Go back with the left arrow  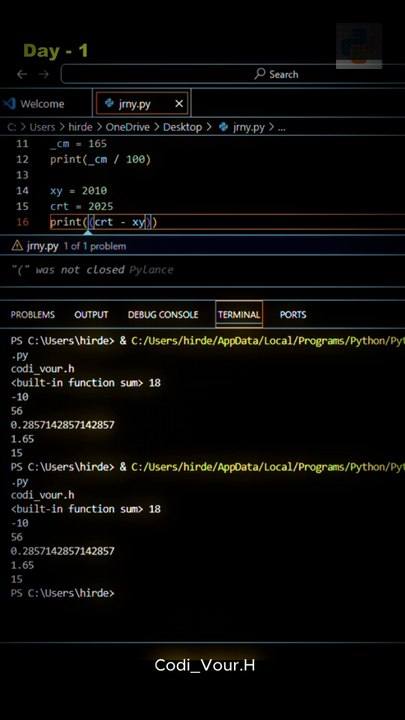[x=22, y=74]
